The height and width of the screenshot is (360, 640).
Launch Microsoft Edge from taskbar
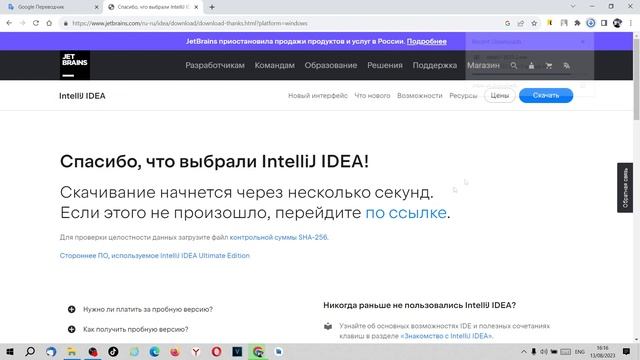point(154,351)
